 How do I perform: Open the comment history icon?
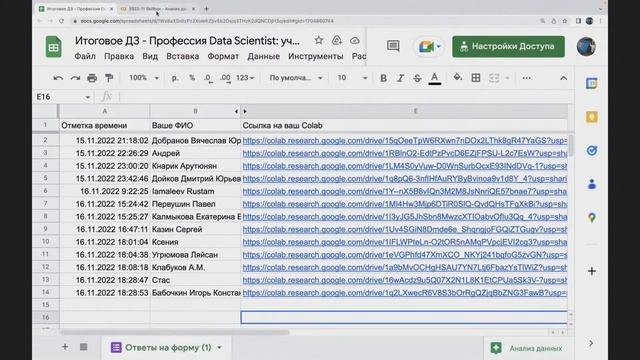pyautogui.click(x=393, y=46)
